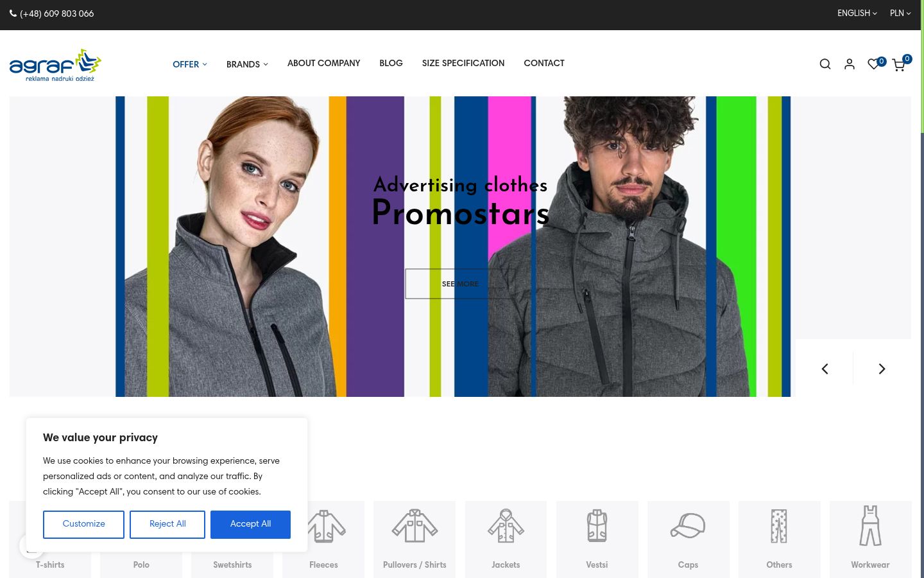Viewport: 924px width, 578px height.
Task: Click the Customize cookies button
Action: tap(83, 524)
